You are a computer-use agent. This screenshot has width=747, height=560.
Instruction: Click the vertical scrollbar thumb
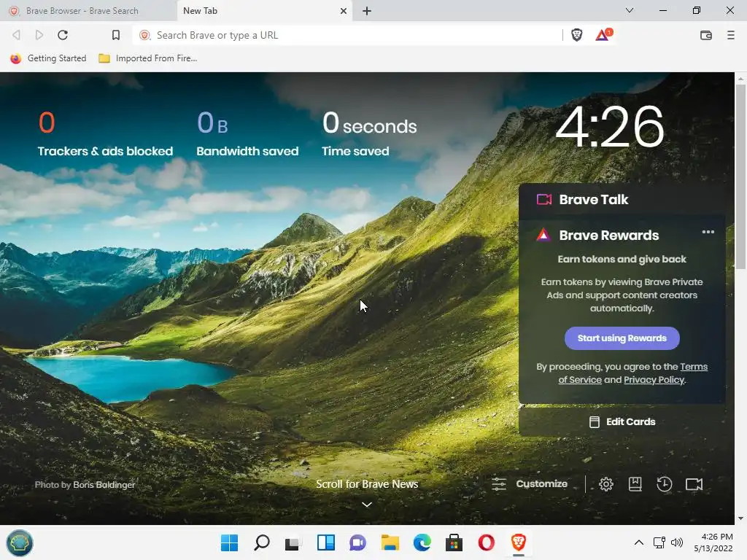pos(740,176)
